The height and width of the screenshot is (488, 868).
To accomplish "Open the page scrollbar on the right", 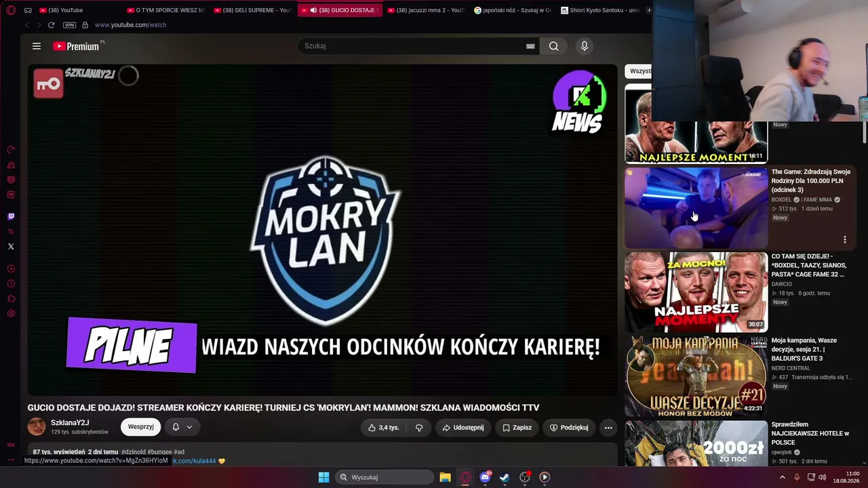I will [865, 132].
